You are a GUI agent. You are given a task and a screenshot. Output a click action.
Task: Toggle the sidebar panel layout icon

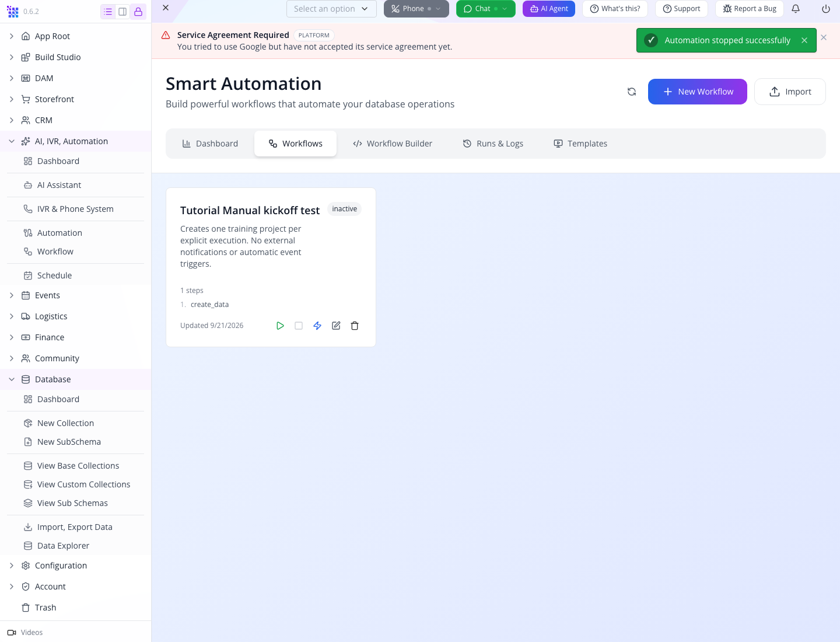click(123, 12)
